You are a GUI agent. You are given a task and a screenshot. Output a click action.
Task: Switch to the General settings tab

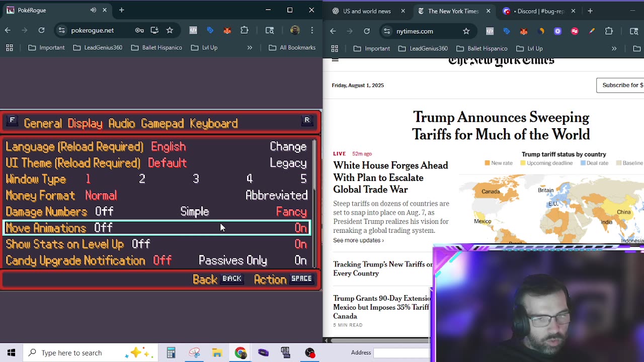pyautogui.click(x=43, y=124)
